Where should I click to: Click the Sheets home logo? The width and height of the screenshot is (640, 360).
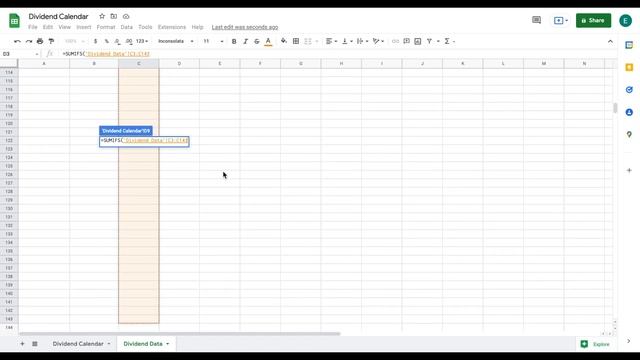pos(14,21)
